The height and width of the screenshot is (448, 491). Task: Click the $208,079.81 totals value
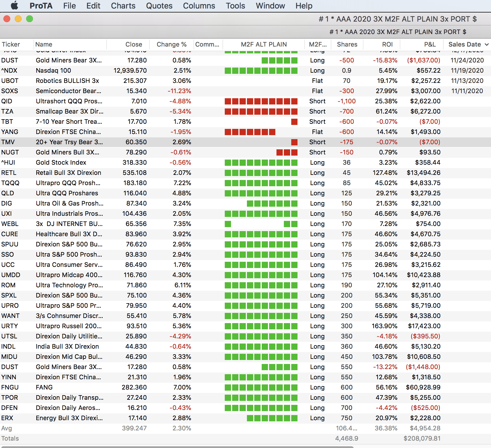click(x=422, y=438)
